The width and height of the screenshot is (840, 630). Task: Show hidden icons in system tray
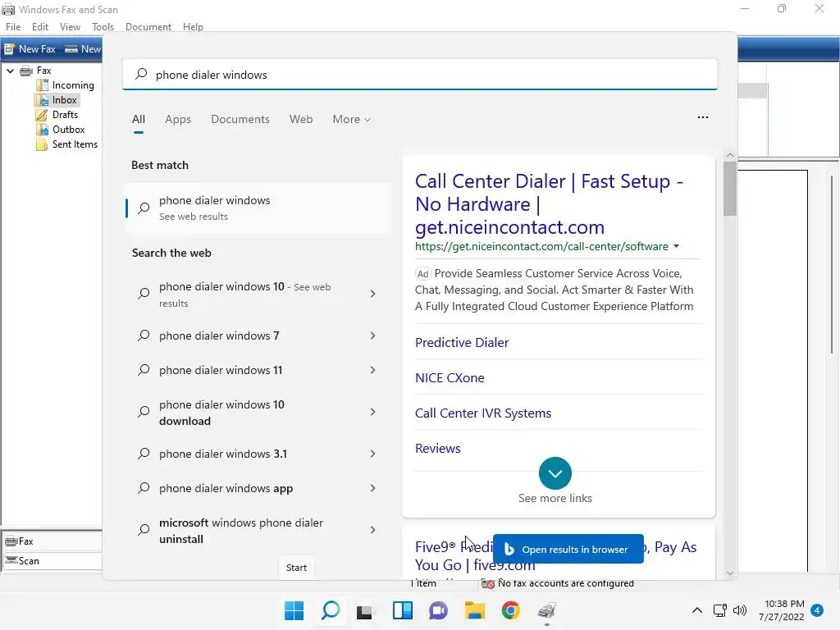(x=696, y=610)
